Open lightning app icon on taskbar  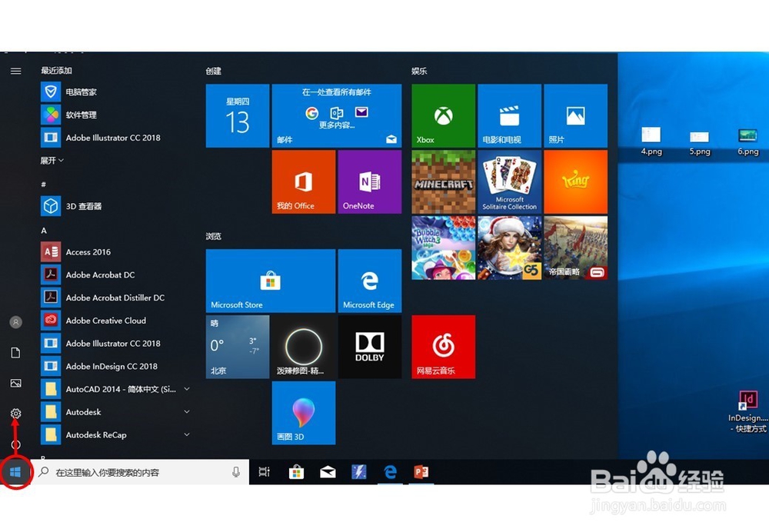click(359, 472)
